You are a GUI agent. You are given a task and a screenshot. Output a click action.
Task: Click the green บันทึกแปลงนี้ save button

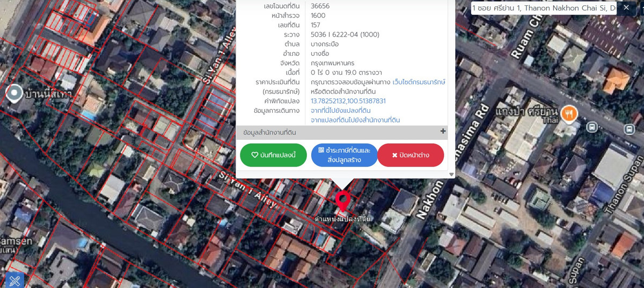tap(273, 155)
